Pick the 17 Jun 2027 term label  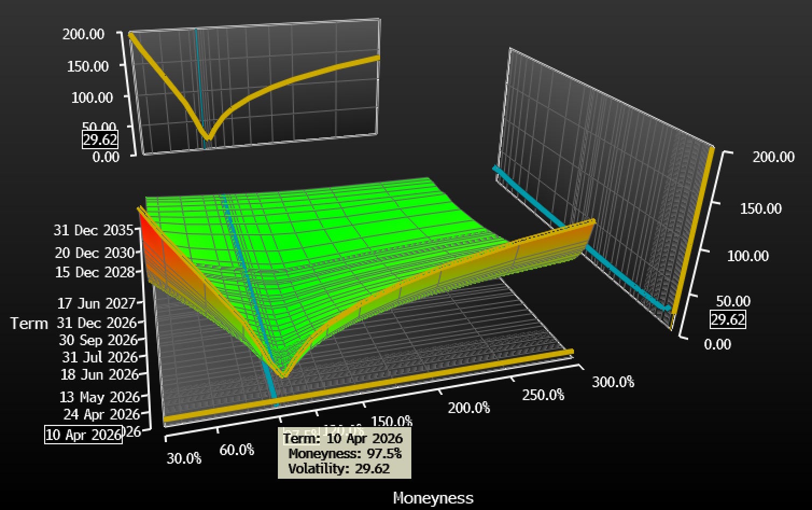[97, 304]
